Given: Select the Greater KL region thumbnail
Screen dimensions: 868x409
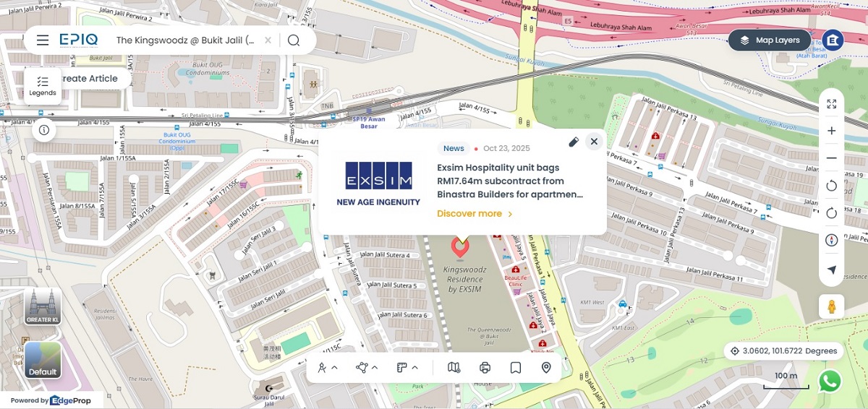Looking at the screenshot, I should (43, 307).
